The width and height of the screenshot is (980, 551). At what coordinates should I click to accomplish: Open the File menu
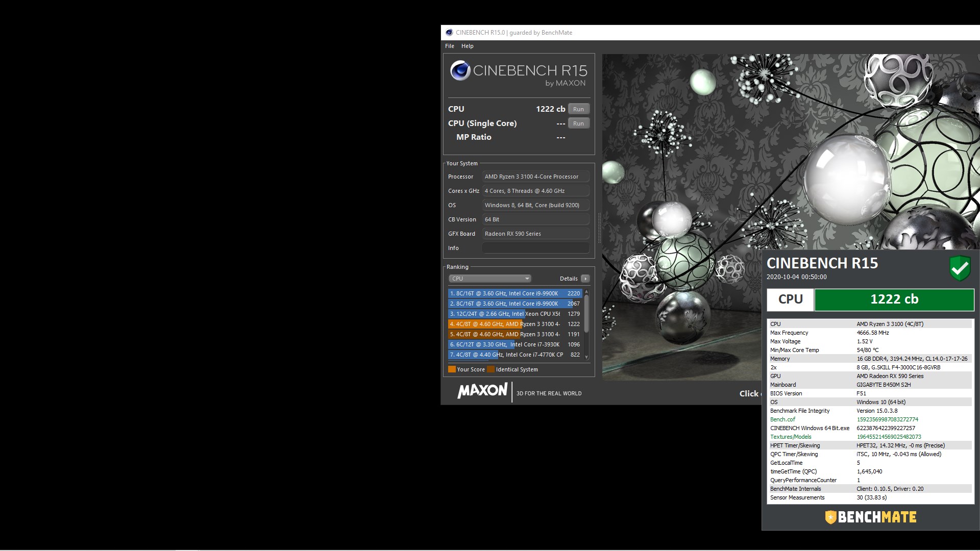(449, 46)
